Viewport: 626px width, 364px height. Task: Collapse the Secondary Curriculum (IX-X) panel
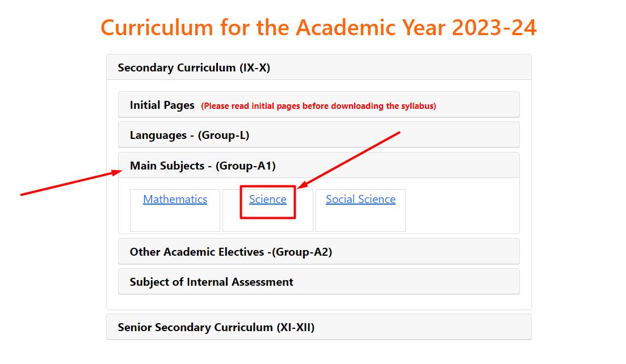[194, 67]
